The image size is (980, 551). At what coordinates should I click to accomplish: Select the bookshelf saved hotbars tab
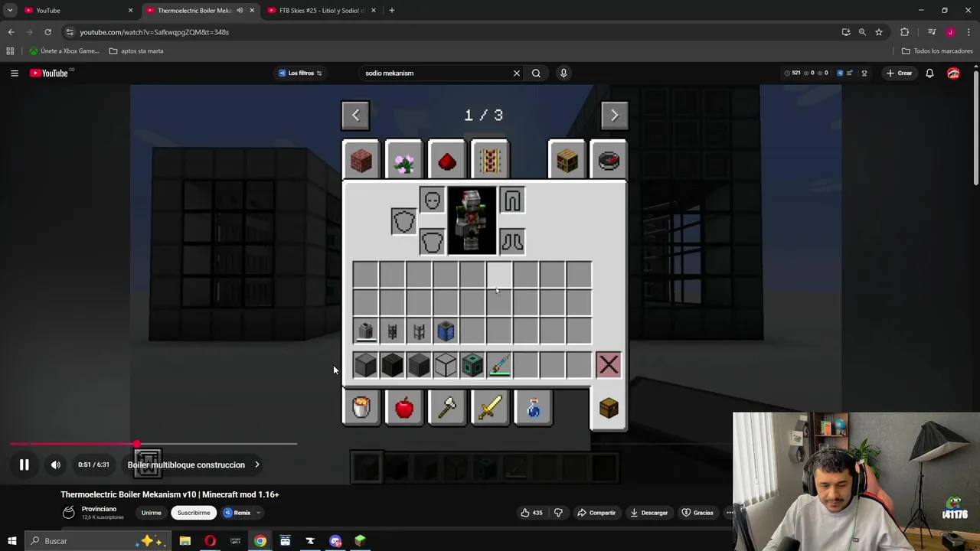567,161
